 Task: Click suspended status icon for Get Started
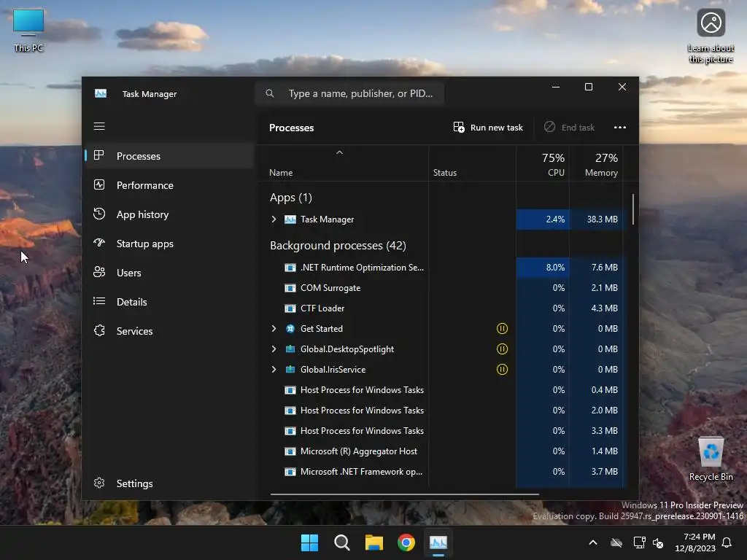click(502, 329)
